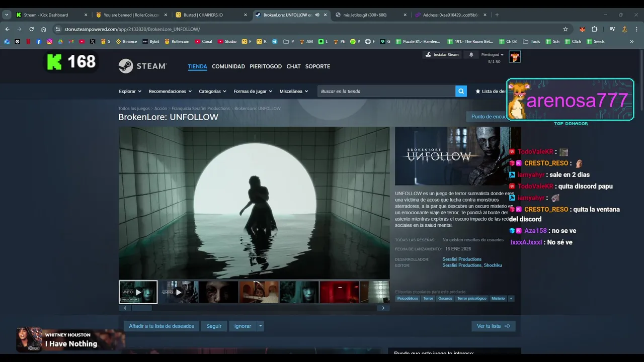Image resolution: width=644 pixels, height=362 pixels.
Task: Open the Instagram bookmark
Action: click(x=49, y=42)
